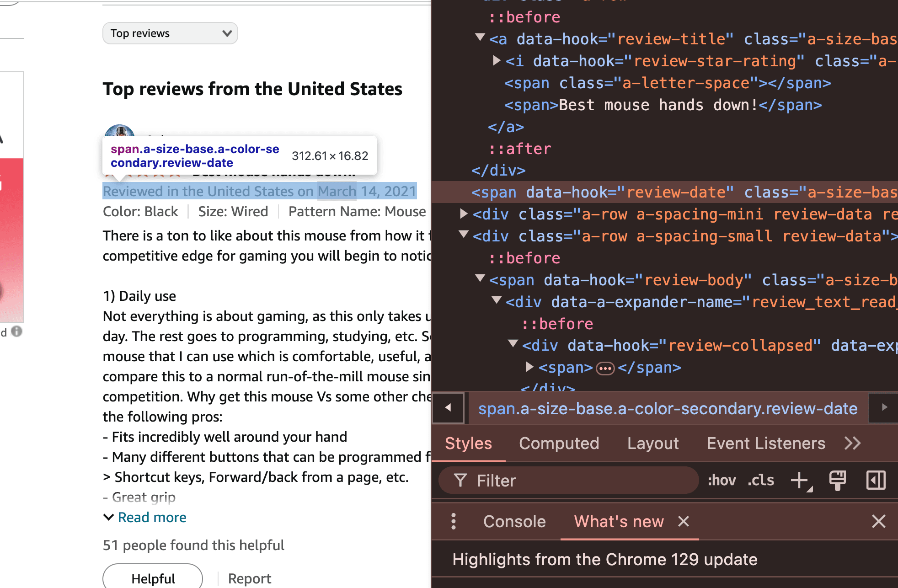Screen dimensions: 898x588
Task: Close the What's new tab
Action: [684, 521]
